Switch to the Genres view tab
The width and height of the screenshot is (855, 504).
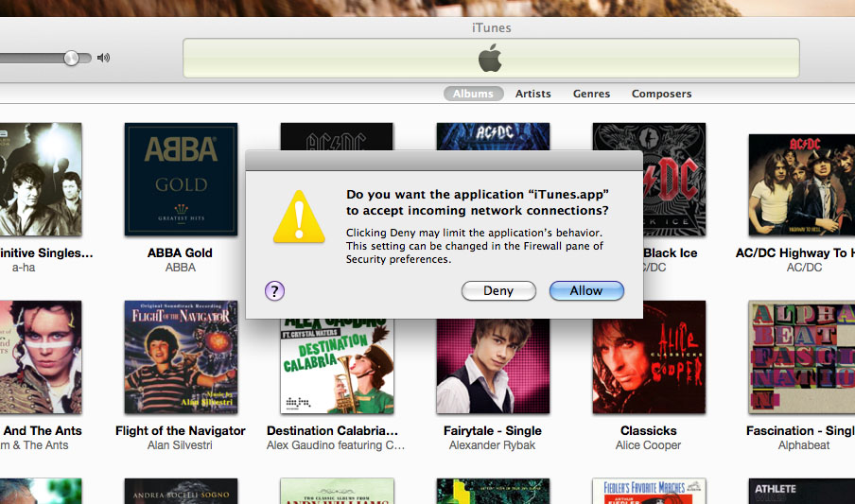(x=591, y=94)
